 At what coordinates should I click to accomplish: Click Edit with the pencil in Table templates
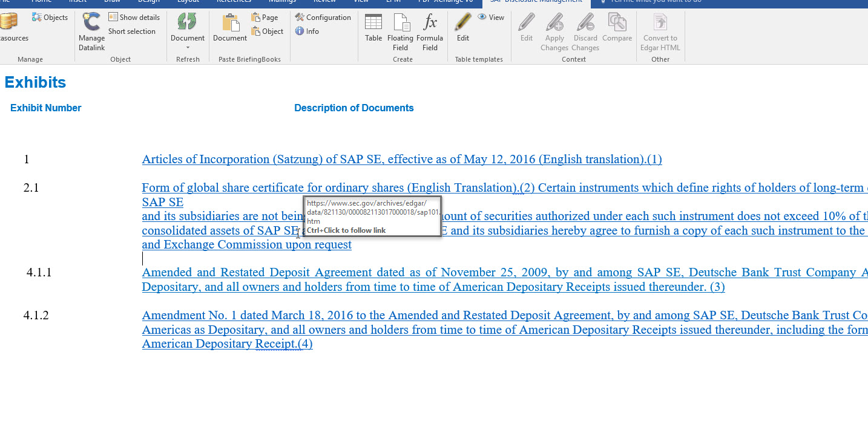(x=463, y=28)
